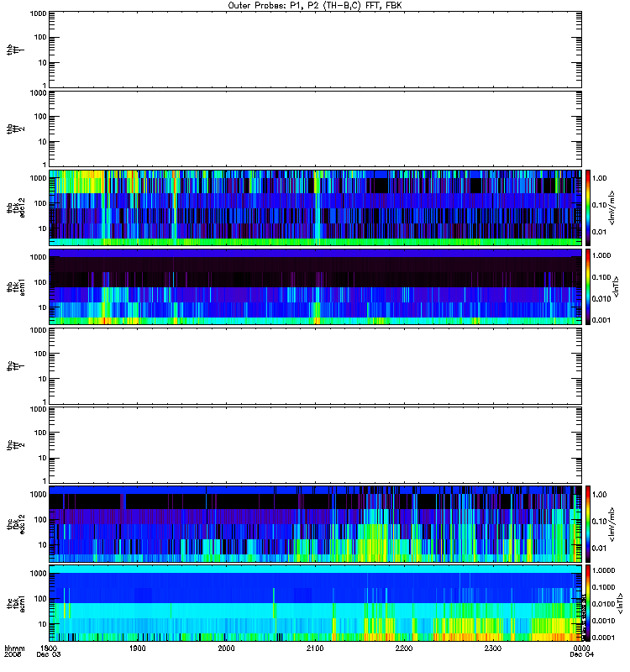
Task: Click the '0.0001' value on thc scm1 color bar
Action: (603, 638)
